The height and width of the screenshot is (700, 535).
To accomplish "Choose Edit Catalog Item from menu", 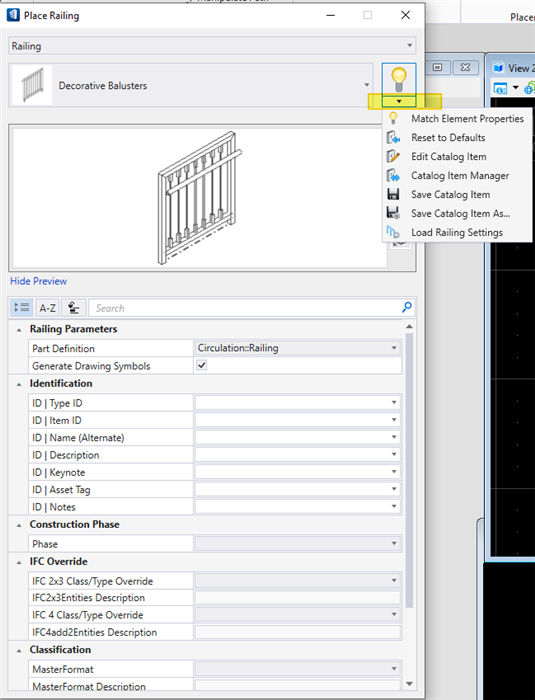I will (449, 157).
